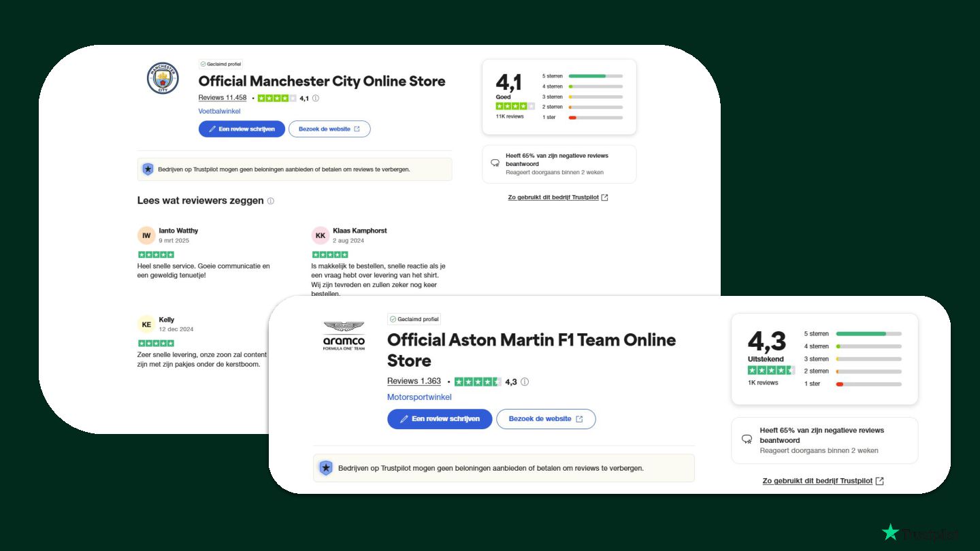Click five-star rating on Klaas Kamphorst's review
980x551 pixels.
[330, 254]
